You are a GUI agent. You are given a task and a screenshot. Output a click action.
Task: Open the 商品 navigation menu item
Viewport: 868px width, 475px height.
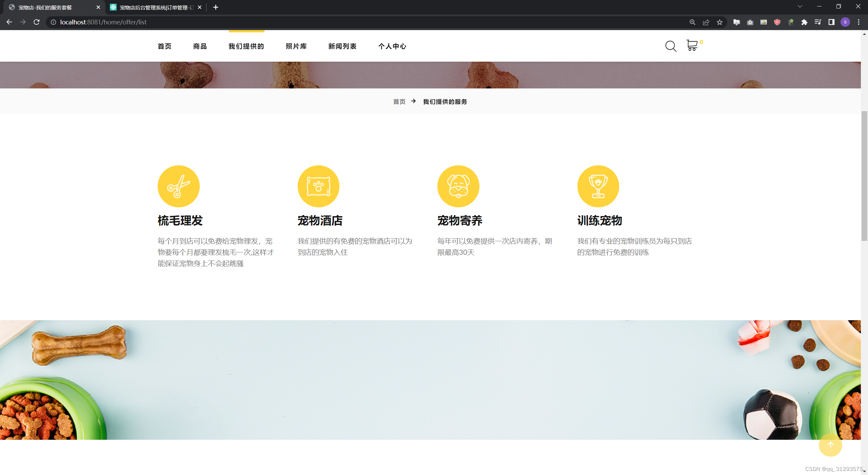tap(200, 46)
